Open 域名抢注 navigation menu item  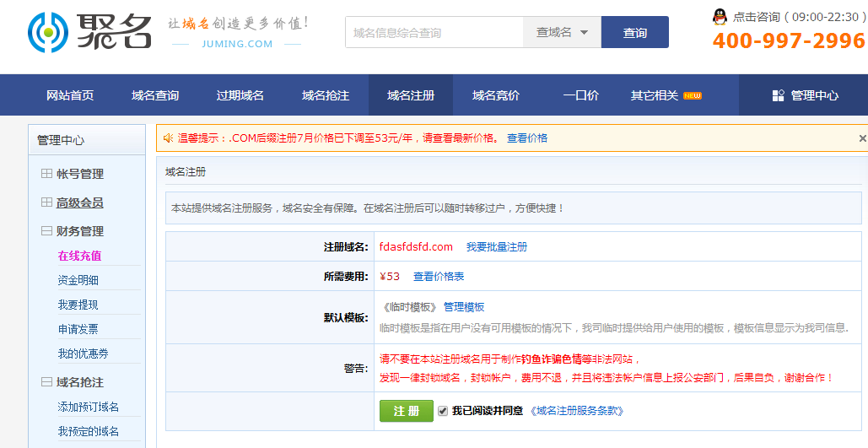pyautogui.click(x=326, y=95)
